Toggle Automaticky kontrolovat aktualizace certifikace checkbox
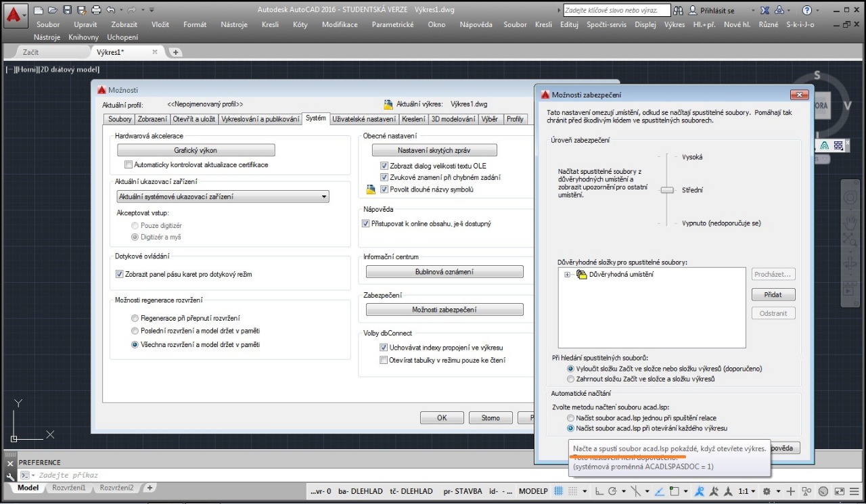The width and height of the screenshot is (866, 504). pyautogui.click(x=129, y=164)
